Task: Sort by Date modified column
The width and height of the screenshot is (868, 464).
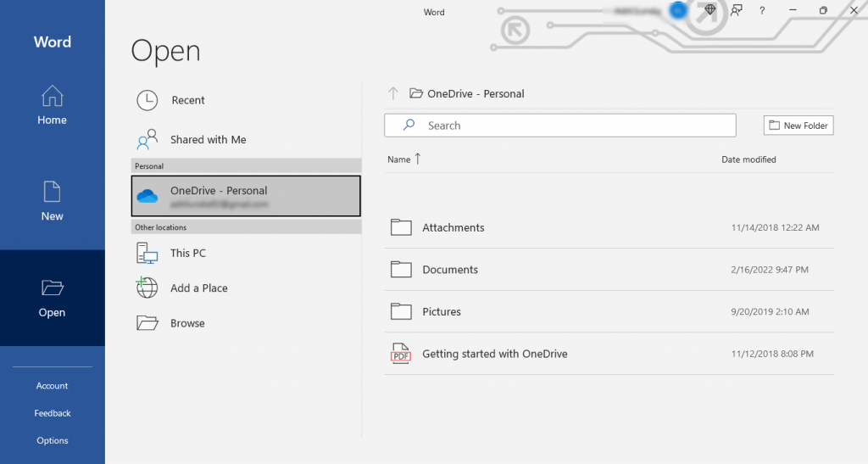Action: tap(748, 159)
